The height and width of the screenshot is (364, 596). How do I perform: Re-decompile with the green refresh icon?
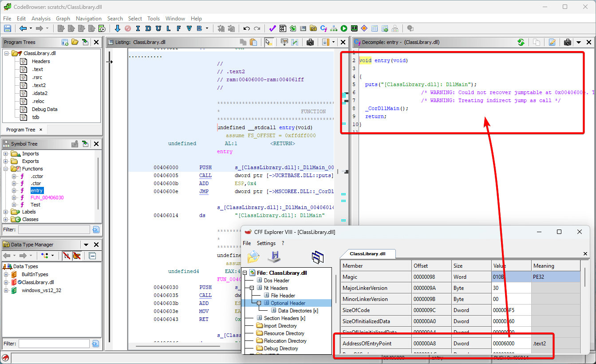(x=521, y=42)
